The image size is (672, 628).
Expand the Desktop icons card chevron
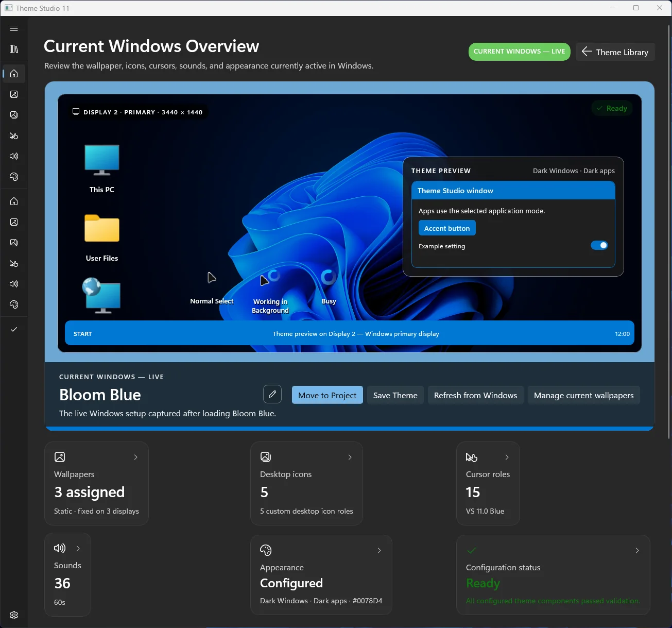pos(350,457)
